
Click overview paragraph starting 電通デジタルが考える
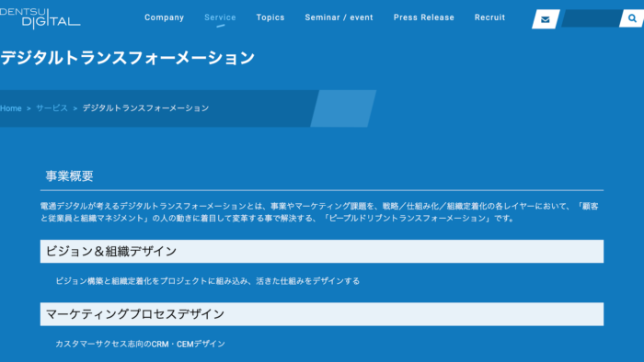tap(319, 212)
